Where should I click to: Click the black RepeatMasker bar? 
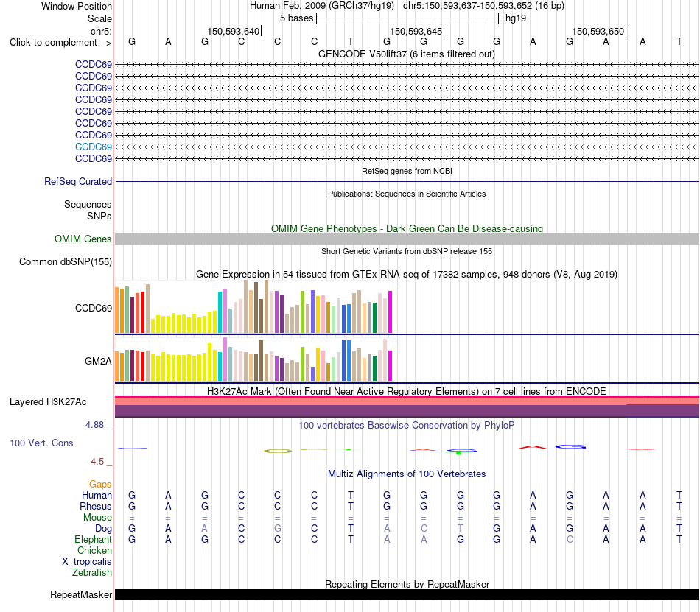[407, 594]
